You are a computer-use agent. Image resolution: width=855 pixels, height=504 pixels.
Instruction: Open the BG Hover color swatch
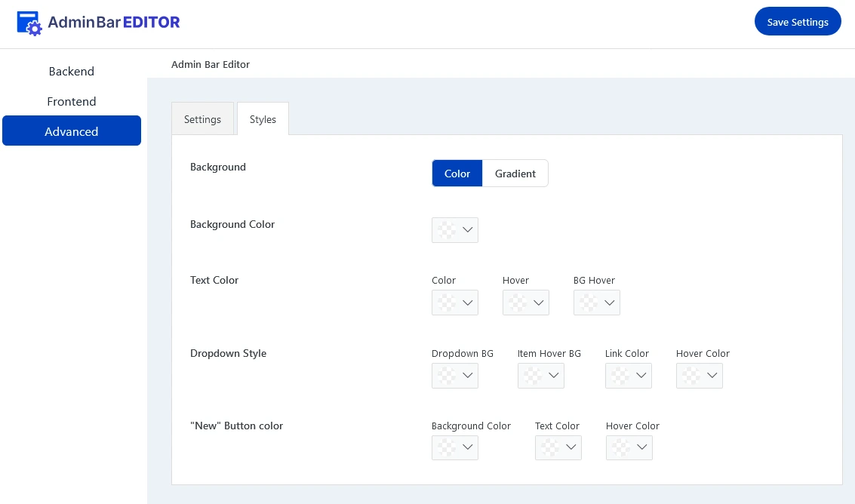pyautogui.click(x=589, y=303)
